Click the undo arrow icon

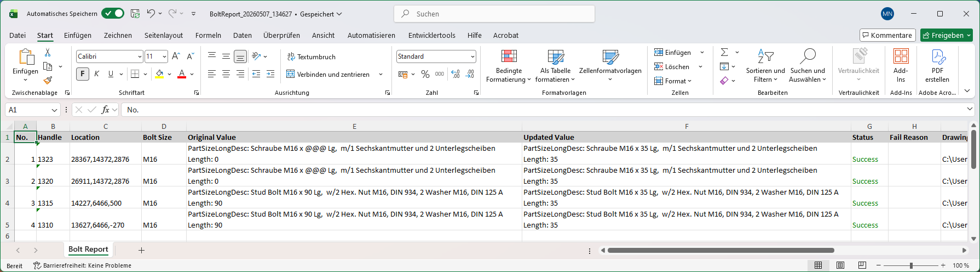point(151,14)
